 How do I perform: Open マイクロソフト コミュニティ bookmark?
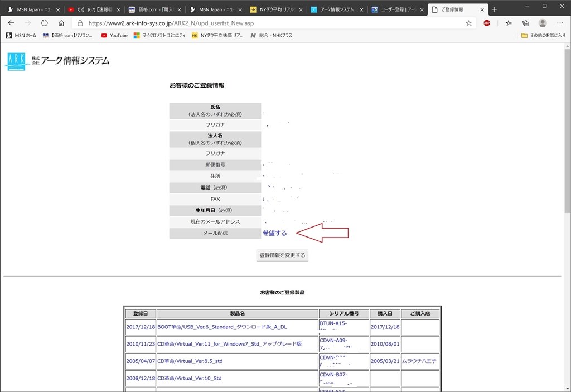click(x=159, y=35)
